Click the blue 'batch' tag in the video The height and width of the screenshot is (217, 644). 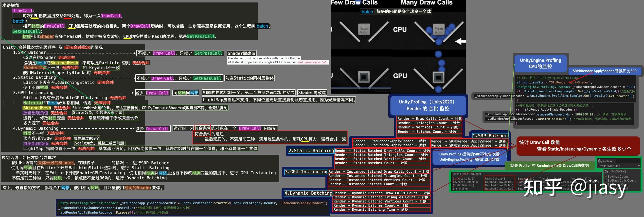(367, 12)
